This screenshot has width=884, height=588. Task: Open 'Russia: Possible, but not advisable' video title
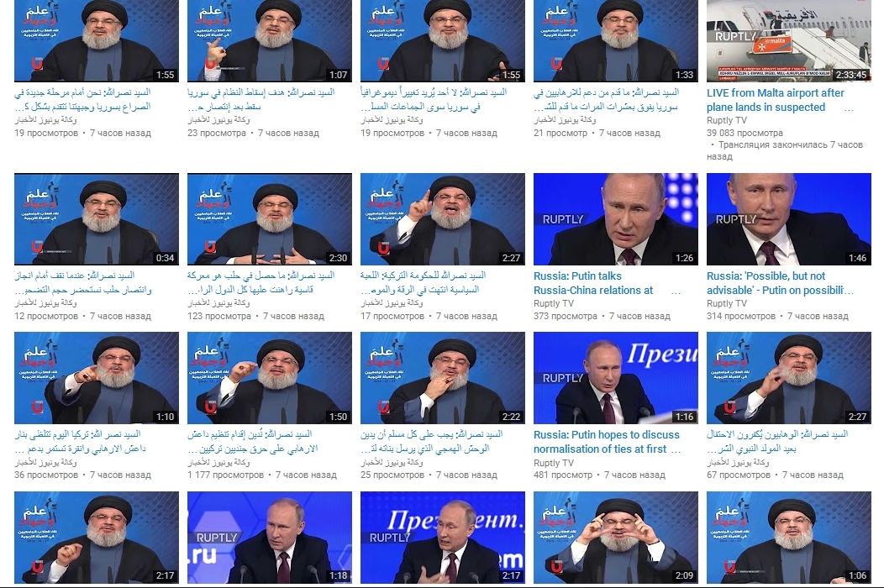(x=779, y=283)
